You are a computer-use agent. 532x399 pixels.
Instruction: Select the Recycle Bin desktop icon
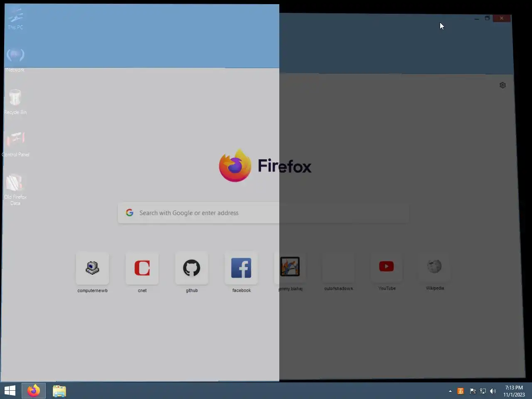(x=15, y=102)
